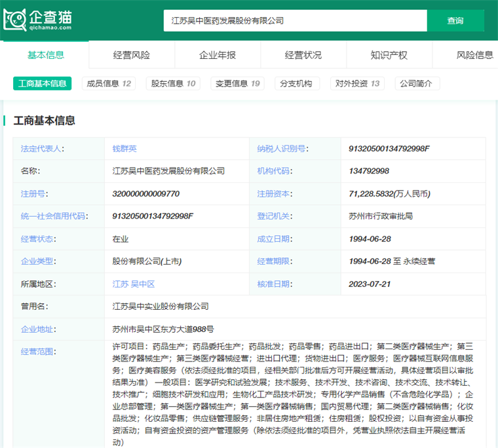This screenshot has height=448, width=498.
Task: Click the 名称 row company name value
Action: click(x=168, y=171)
